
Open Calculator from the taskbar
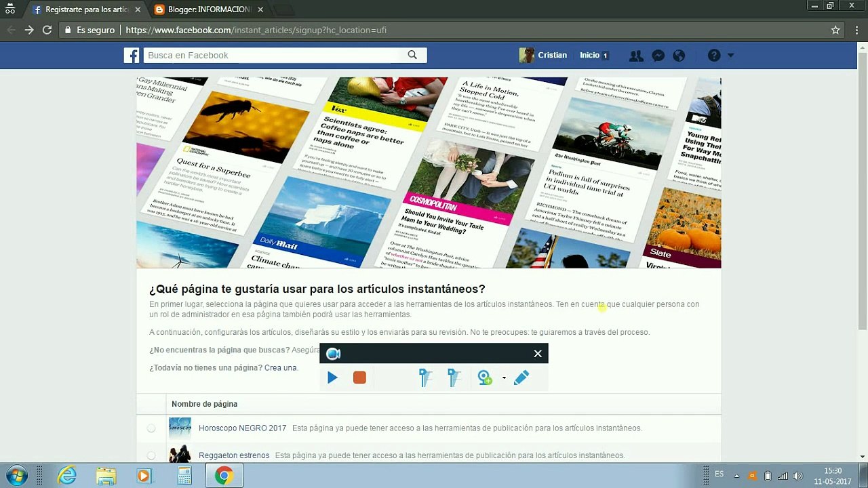pos(184,476)
